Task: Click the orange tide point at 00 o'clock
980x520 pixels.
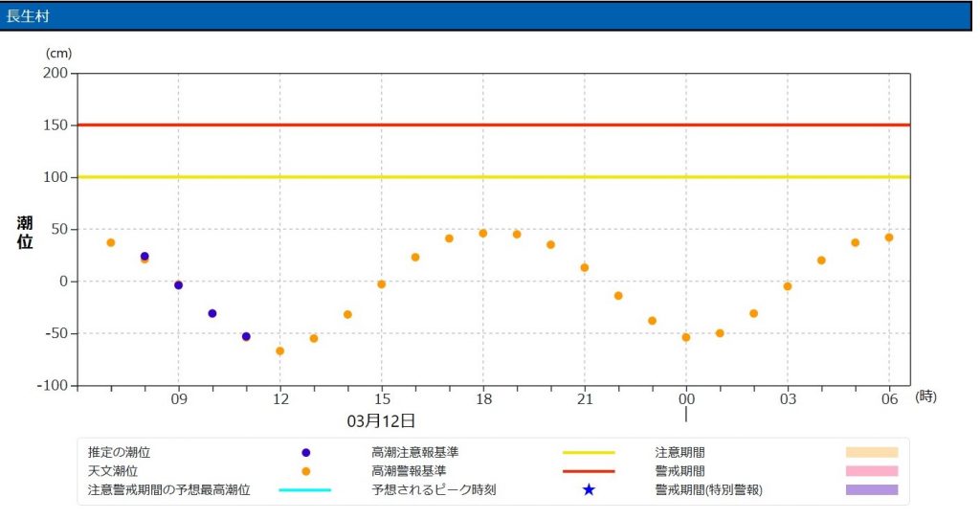Action: pyautogui.click(x=686, y=337)
